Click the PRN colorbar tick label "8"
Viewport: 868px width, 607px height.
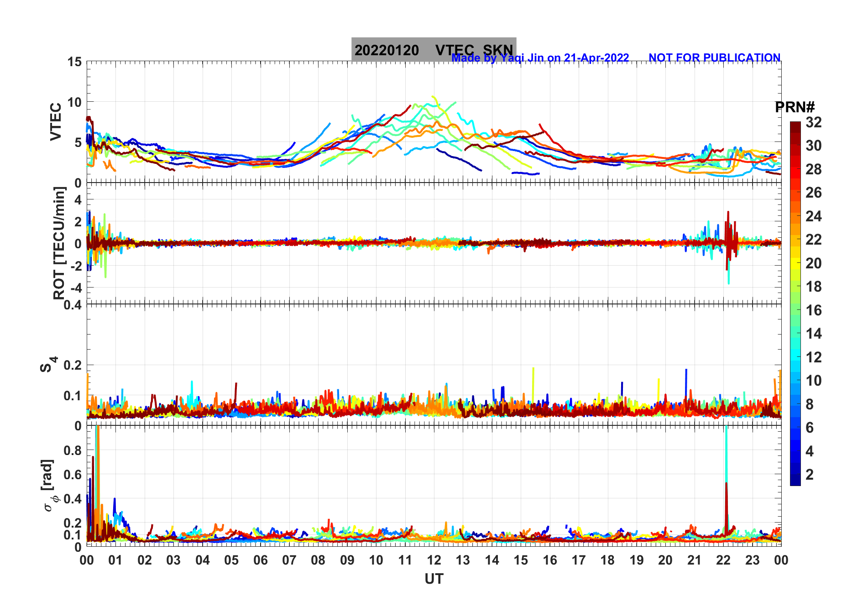point(810,404)
